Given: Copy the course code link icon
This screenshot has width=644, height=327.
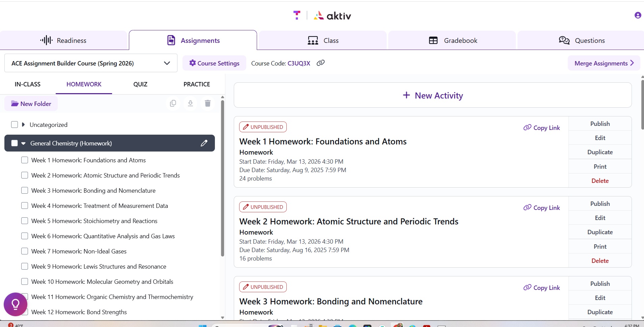Looking at the screenshot, I should (320, 63).
